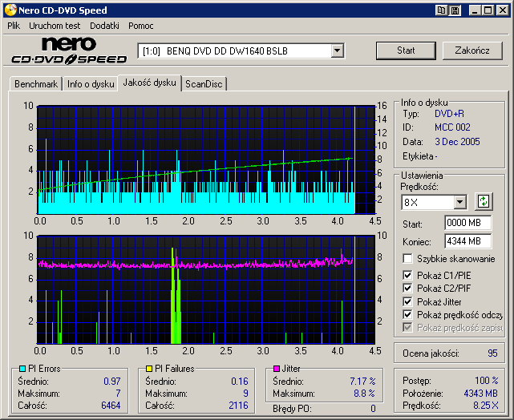This screenshot has width=514, height=420.
Task: Click the Koniec field 4344 MB
Action: (x=468, y=241)
